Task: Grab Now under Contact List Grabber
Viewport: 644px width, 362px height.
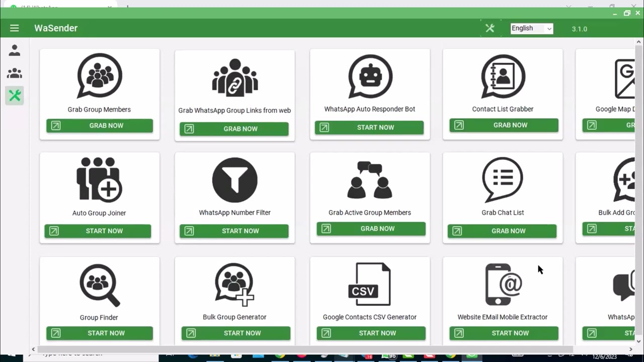Action: (x=504, y=125)
